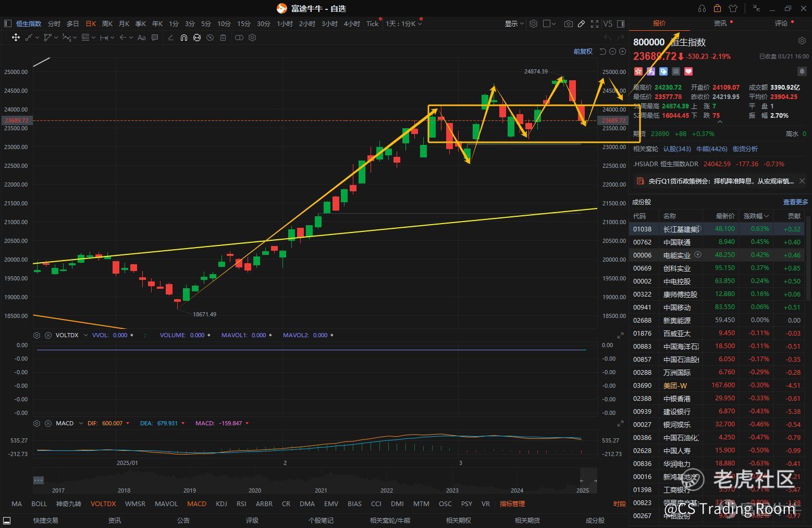Select the 美团-W constituent row
The height and width of the screenshot is (528, 812).
[x=717, y=385]
